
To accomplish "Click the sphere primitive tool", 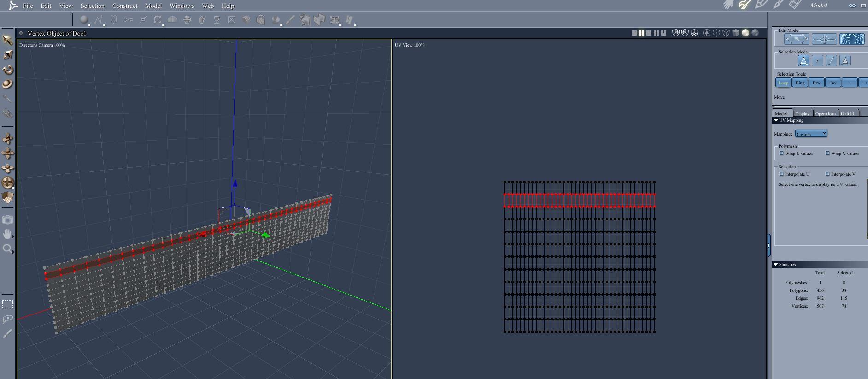I will [84, 20].
